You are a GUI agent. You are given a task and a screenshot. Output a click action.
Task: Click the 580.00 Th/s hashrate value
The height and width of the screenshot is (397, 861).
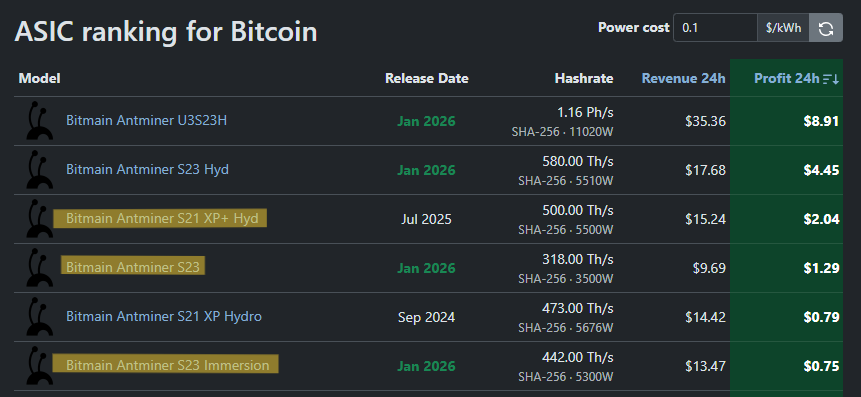577,161
